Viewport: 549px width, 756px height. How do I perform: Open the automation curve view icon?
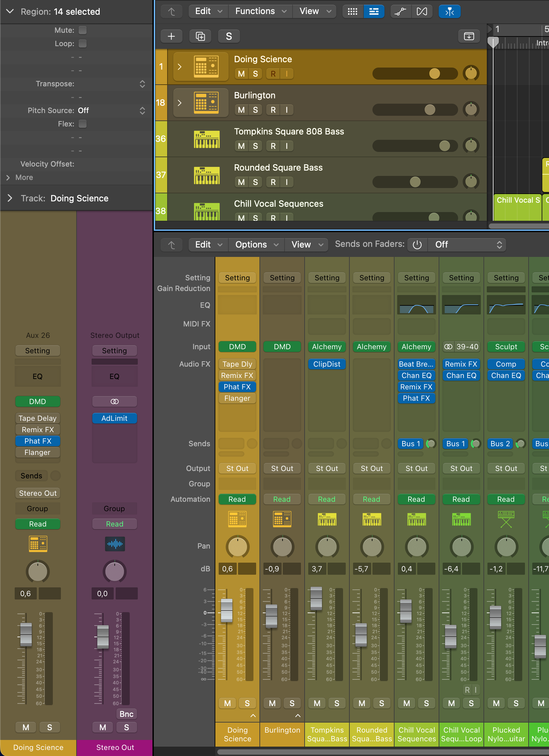pos(400,11)
